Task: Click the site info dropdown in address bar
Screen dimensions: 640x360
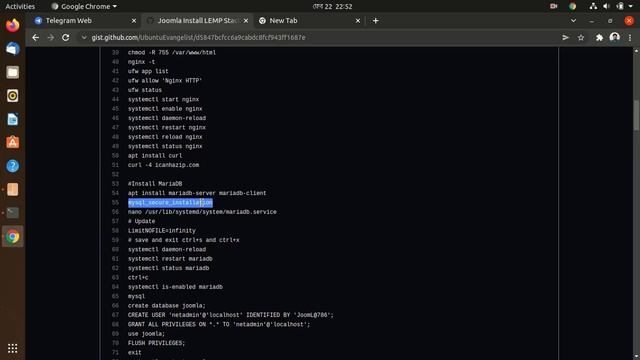Action: tap(84, 38)
